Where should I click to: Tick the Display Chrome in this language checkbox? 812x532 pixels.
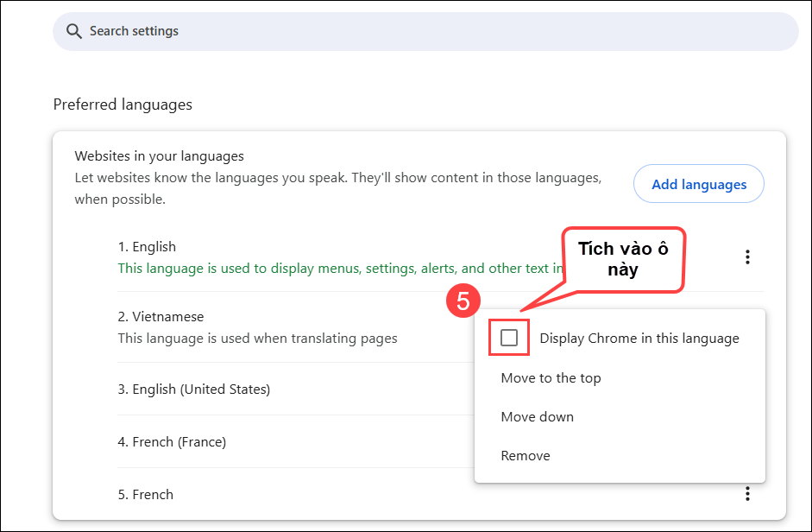[509, 338]
